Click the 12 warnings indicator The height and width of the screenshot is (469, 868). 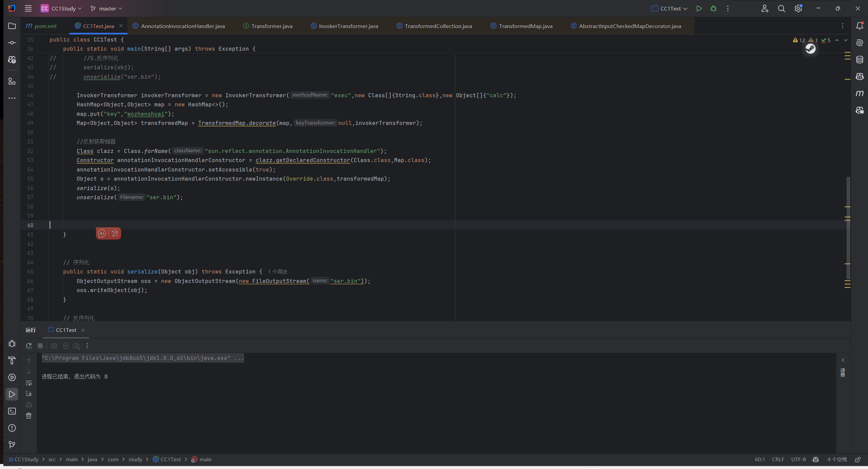click(x=799, y=40)
